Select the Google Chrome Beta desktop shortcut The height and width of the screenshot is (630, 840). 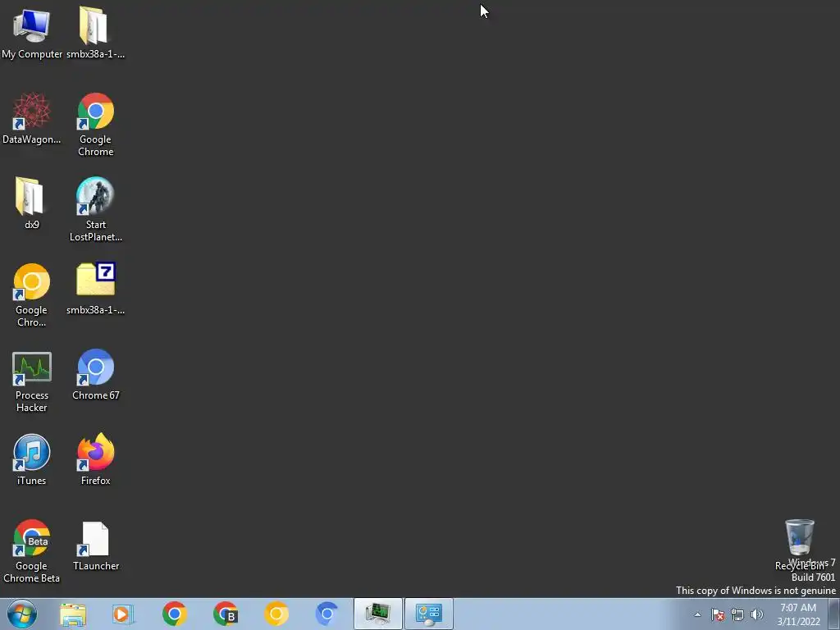pyautogui.click(x=32, y=550)
